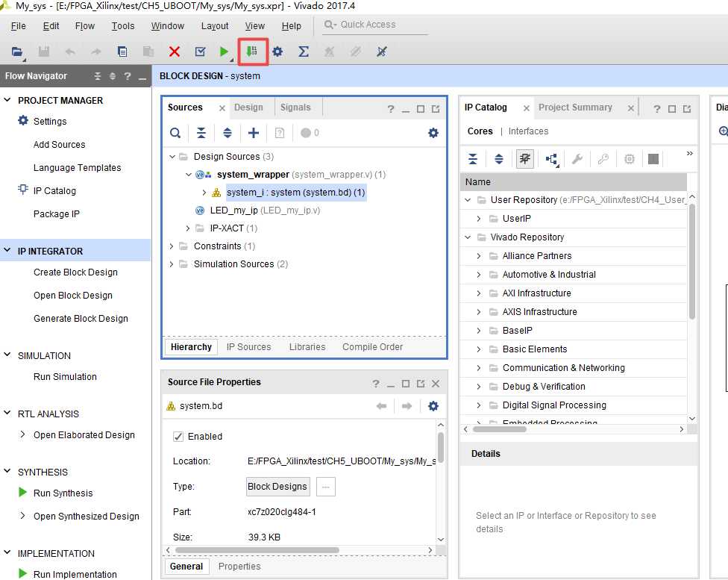
Task: Click the Interfaces link in IP Catalog
Action: 528,131
